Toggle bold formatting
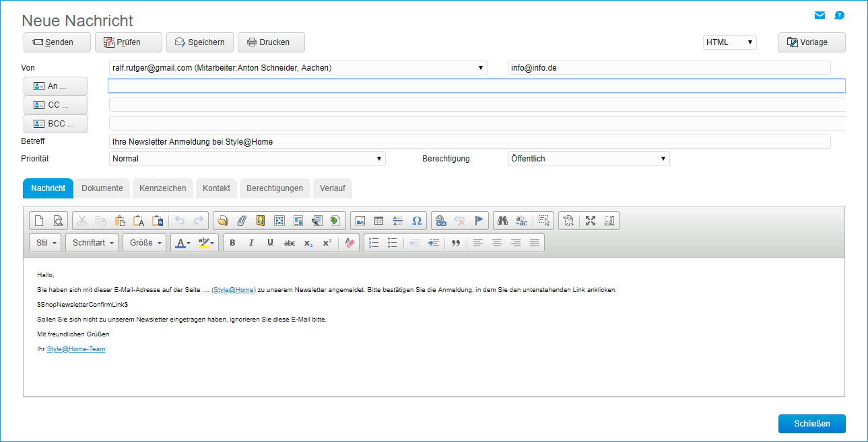 [x=232, y=243]
